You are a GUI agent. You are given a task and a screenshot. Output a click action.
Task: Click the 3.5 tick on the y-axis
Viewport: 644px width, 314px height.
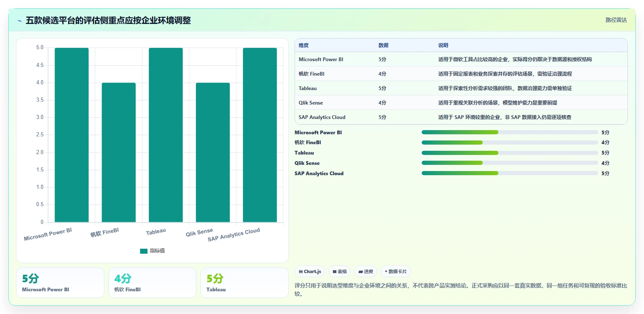click(x=40, y=100)
